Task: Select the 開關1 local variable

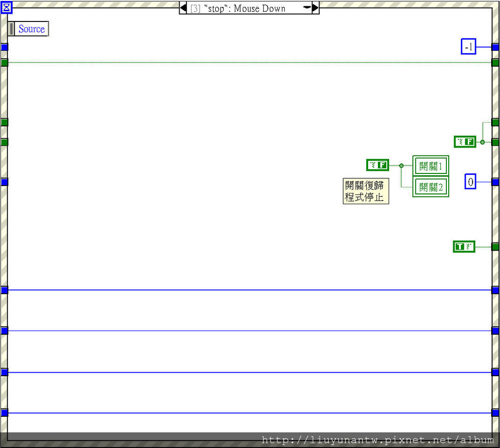Action: pos(431,166)
